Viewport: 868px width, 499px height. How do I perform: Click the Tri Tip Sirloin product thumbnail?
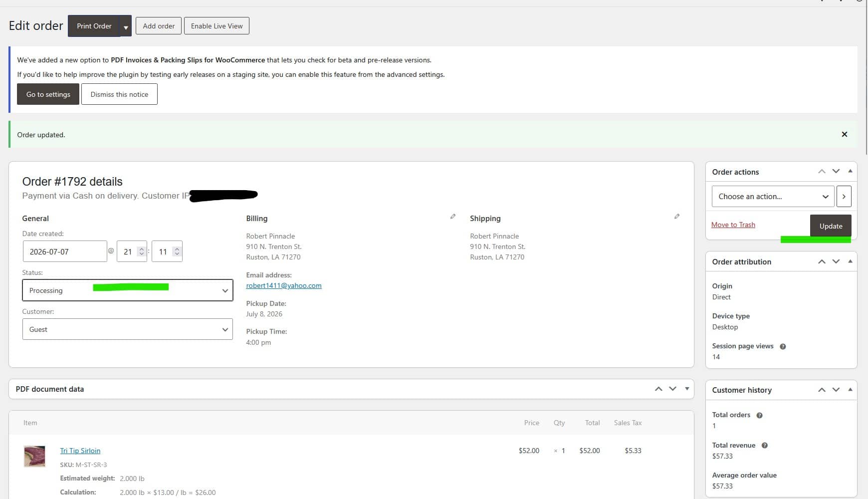coord(34,457)
